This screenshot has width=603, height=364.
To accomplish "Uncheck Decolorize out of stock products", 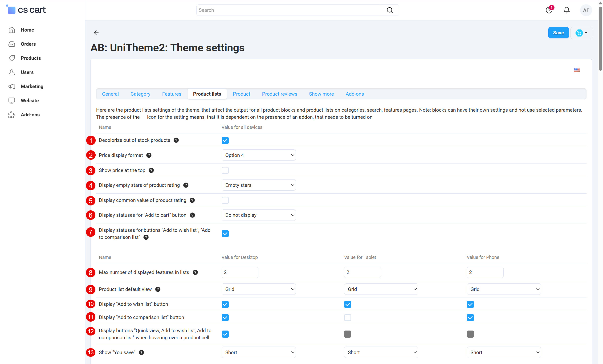I will (x=225, y=140).
